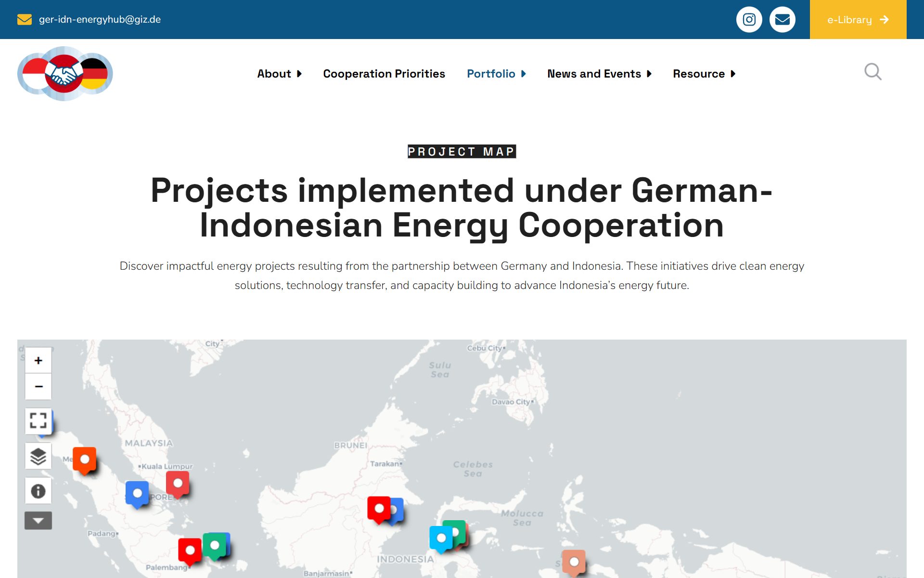Click the 'Molucca Sea' map label
The height and width of the screenshot is (578, 924).
[x=522, y=518]
